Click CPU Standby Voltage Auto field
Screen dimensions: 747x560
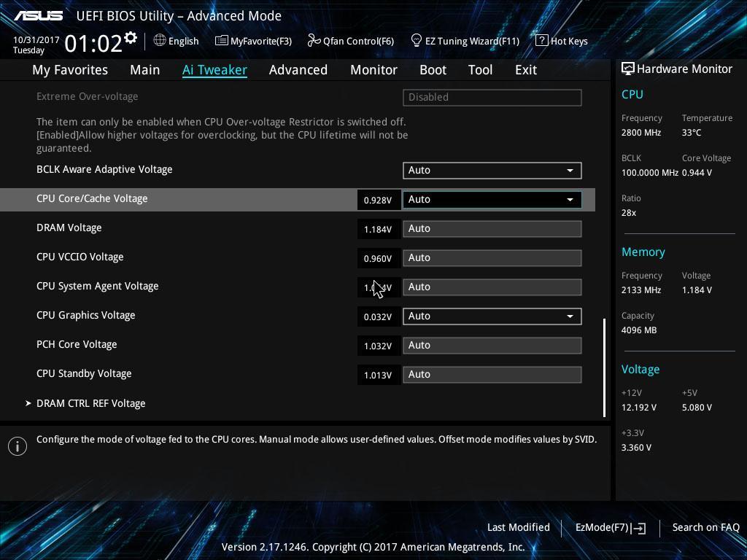(x=492, y=375)
